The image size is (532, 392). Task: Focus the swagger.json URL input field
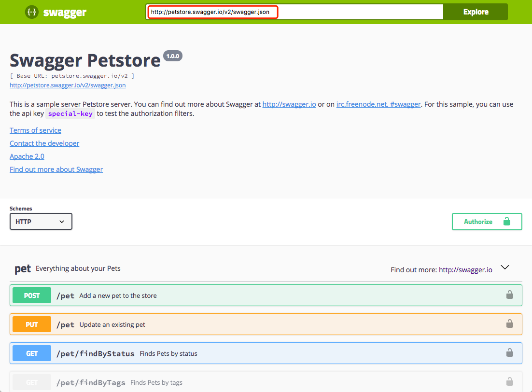pyautogui.click(x=294, y=12)
